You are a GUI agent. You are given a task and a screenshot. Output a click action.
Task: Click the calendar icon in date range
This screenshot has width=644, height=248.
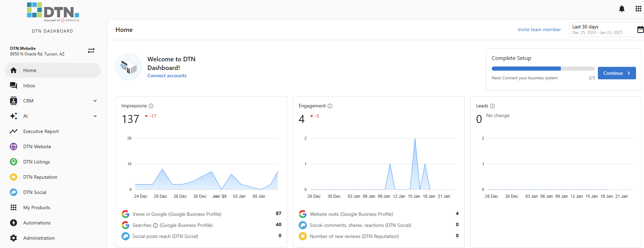coord(640,29)
